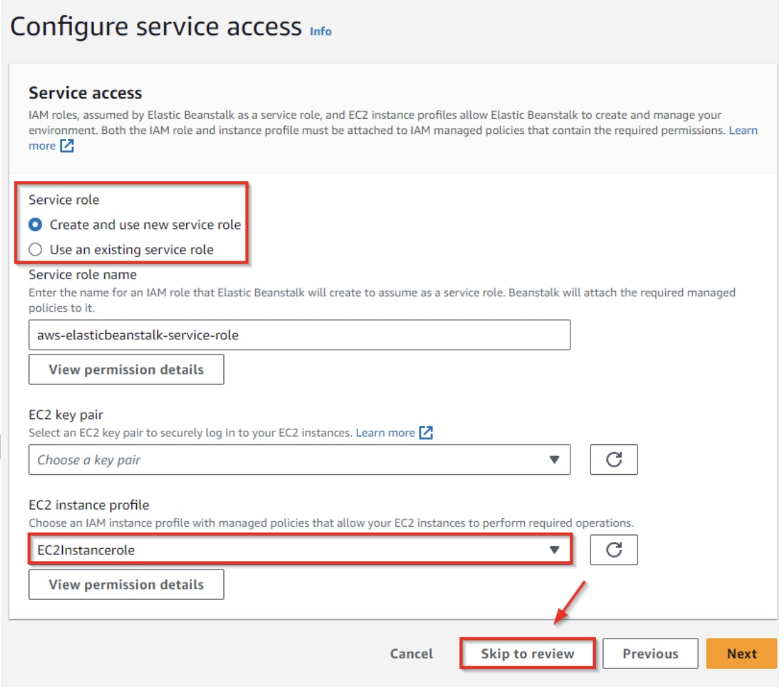Click the external link icon after Service access 'Learn more'
This screenshot has width=784, height=687.
click(66, 146)
